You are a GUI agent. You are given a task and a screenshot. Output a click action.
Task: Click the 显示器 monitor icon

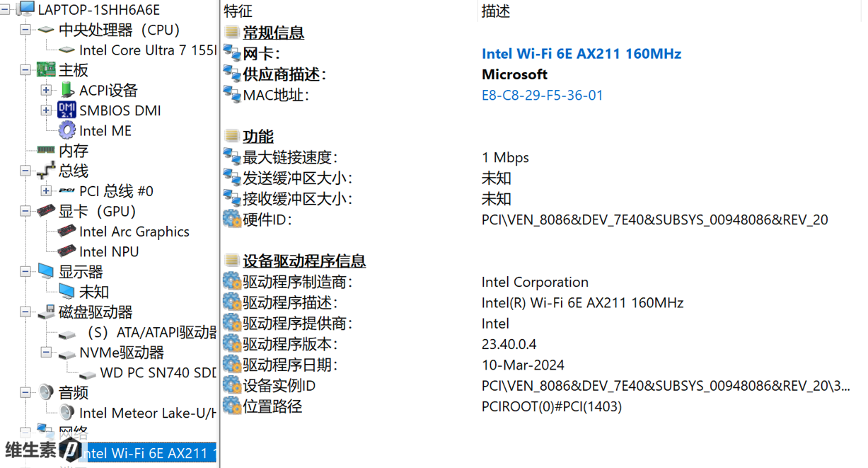tap(46, 271)
